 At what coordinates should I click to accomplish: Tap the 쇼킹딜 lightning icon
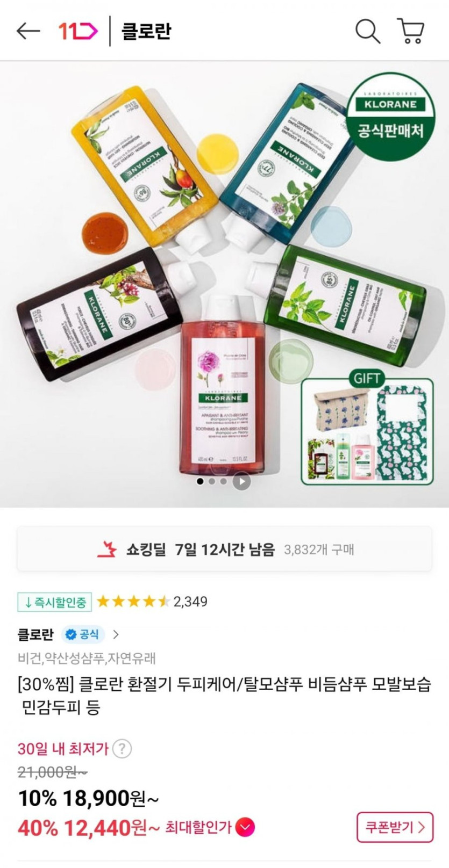pos(107,549)
